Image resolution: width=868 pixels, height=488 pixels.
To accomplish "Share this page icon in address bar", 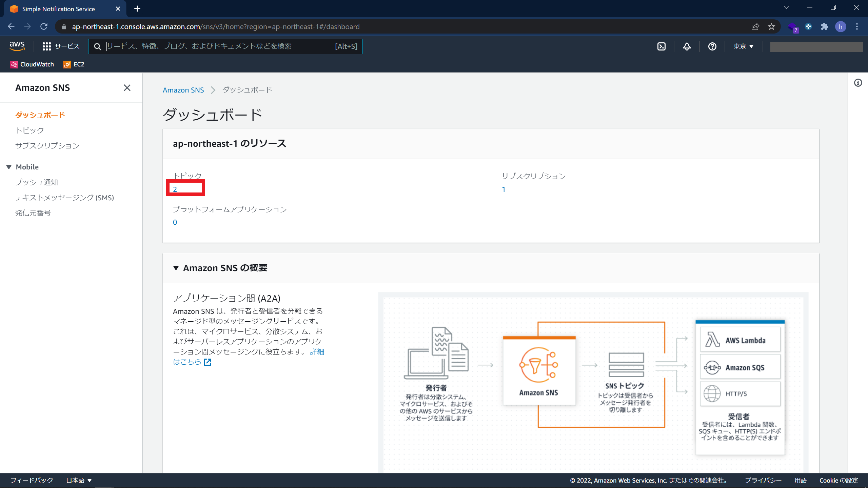I will (x=755, y=26).
